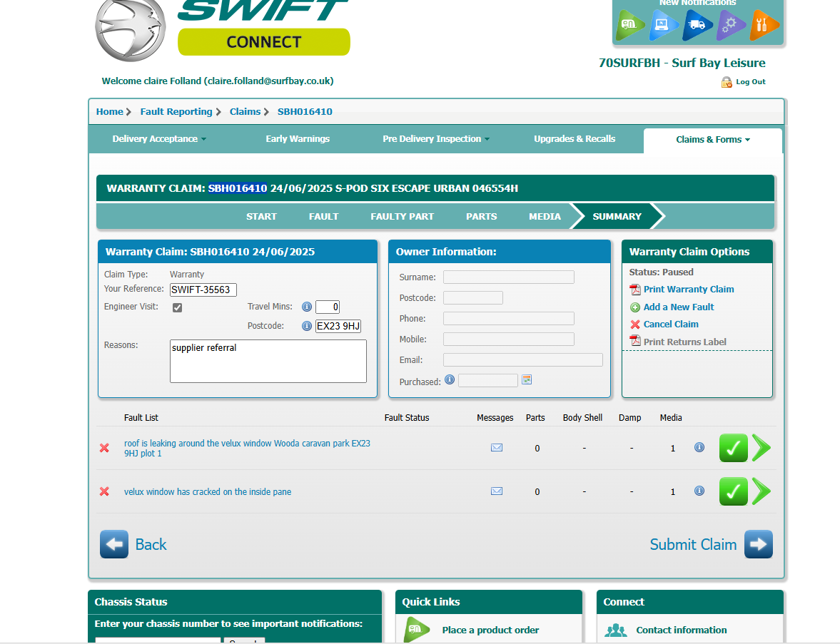Click the dark blue delivery truck notification icon
Screen dimensions: 840x644
(696, 25)
